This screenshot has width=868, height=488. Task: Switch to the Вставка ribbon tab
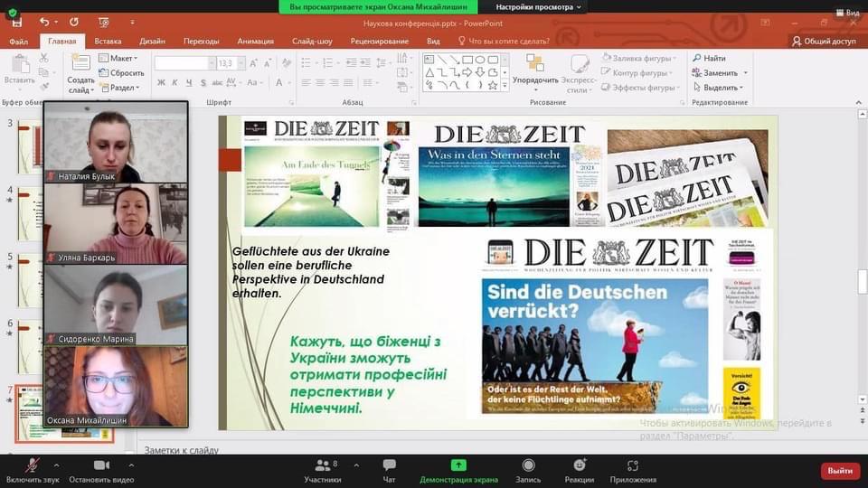tap(108, 41)
